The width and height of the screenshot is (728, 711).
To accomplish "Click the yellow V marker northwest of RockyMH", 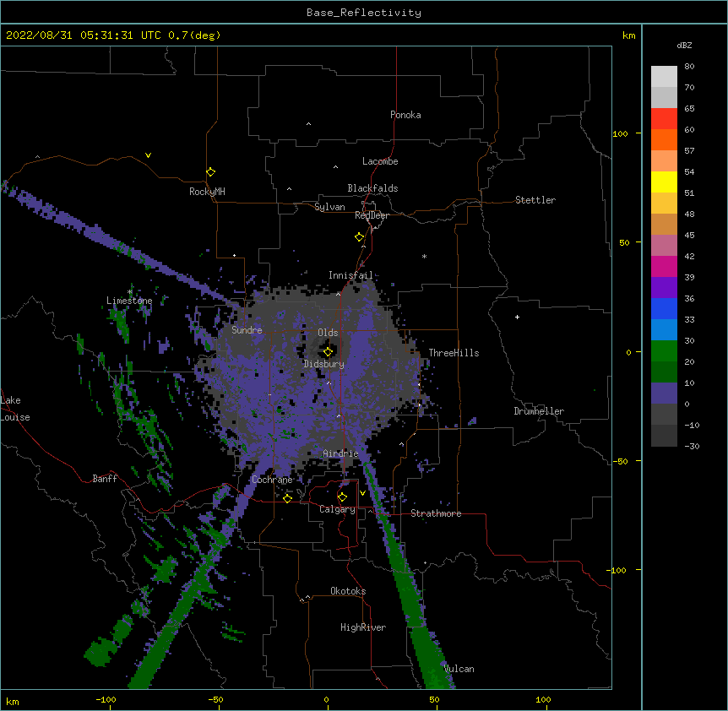I will 148,155.
